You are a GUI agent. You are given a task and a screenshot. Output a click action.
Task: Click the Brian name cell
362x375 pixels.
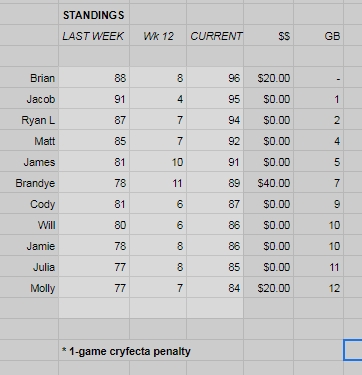[x=29, y=78]
